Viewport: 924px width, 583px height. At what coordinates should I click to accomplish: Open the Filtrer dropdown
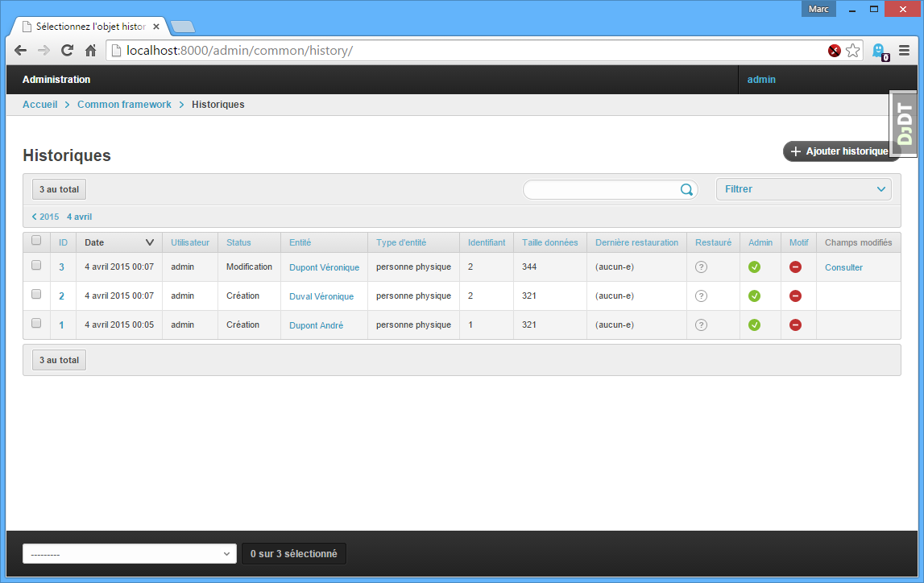point(803,189)
